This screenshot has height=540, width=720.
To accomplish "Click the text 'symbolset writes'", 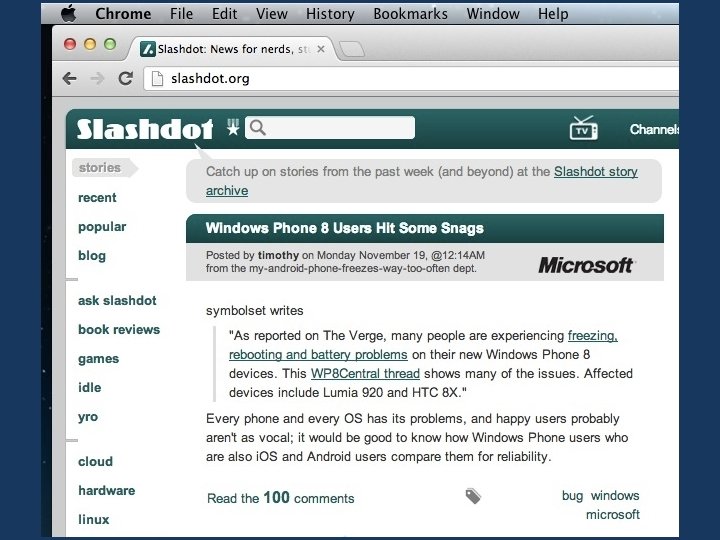I will [x=254, y=311].
